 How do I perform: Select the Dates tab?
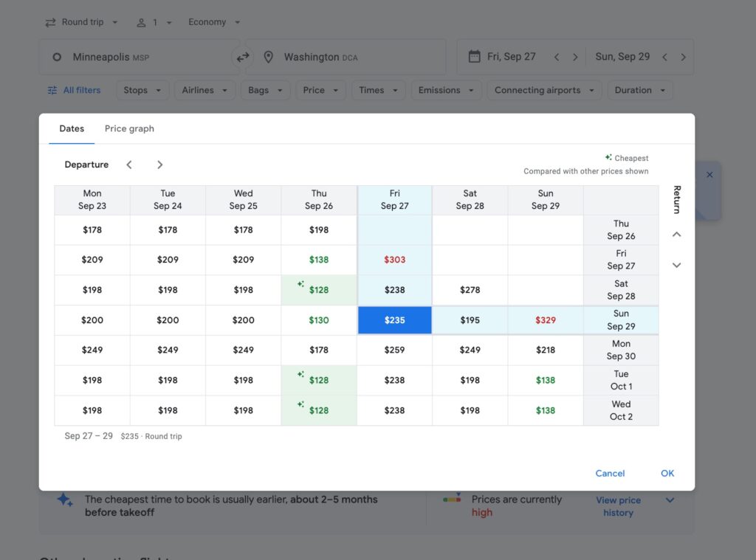(x=72, y=128)
